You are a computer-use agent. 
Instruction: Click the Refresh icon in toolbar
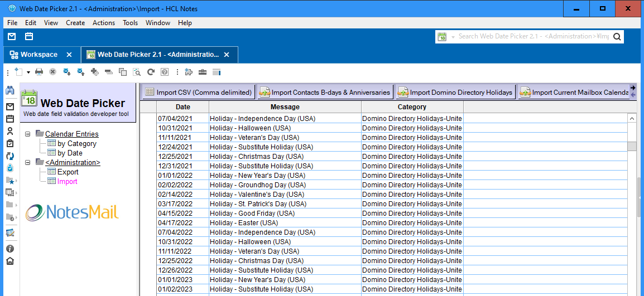pos(151,72)
